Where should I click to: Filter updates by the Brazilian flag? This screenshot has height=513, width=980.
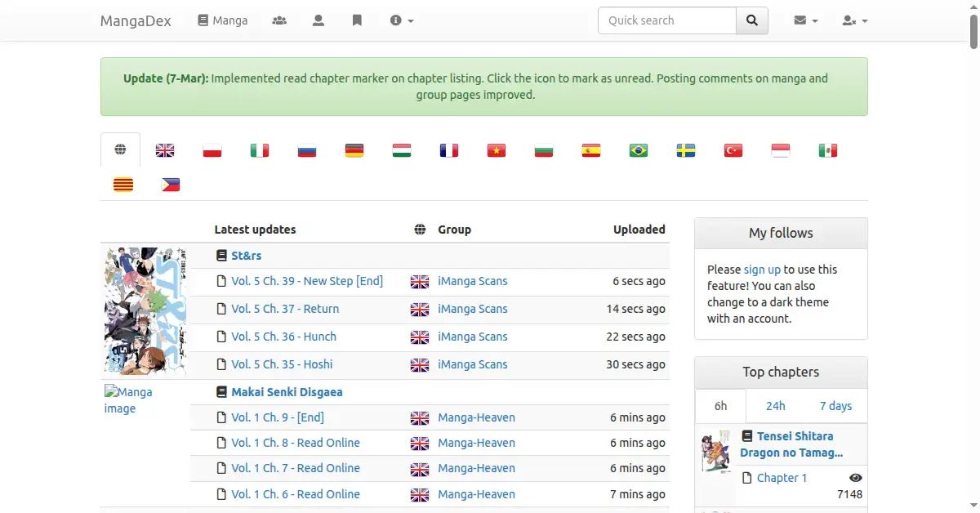pos(639,150)
